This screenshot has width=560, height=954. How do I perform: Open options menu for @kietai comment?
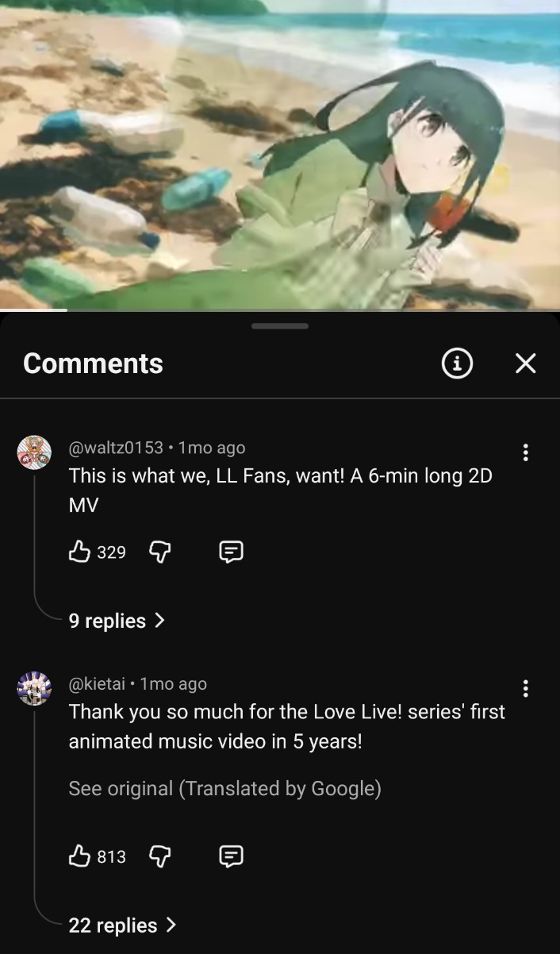525,689
